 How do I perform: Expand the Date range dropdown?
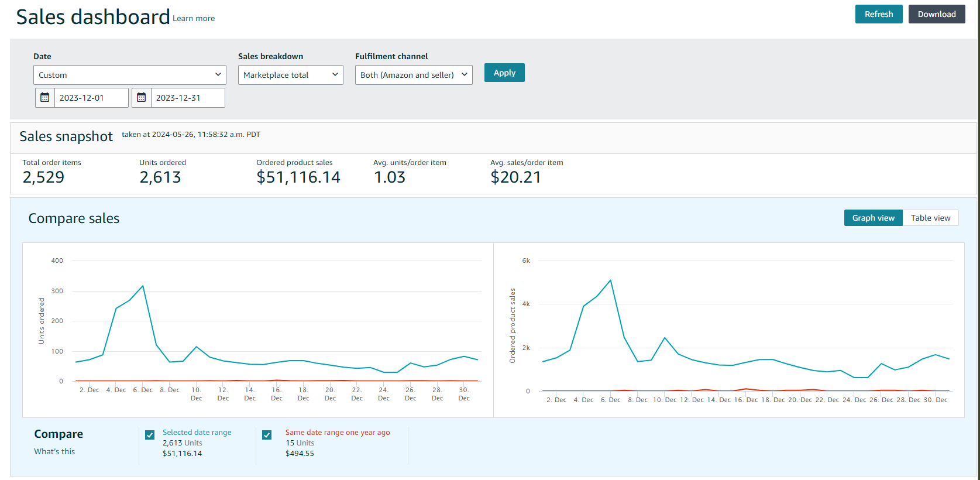pos(129,75)
